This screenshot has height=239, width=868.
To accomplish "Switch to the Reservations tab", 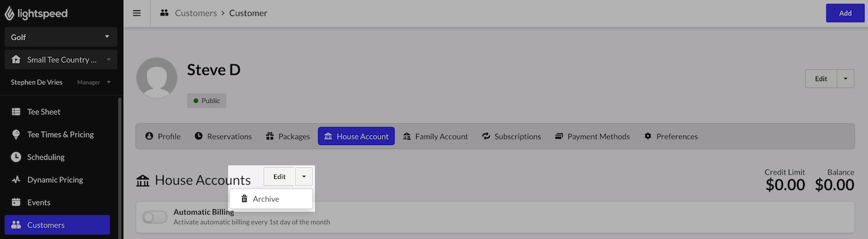I will point(223,136).
